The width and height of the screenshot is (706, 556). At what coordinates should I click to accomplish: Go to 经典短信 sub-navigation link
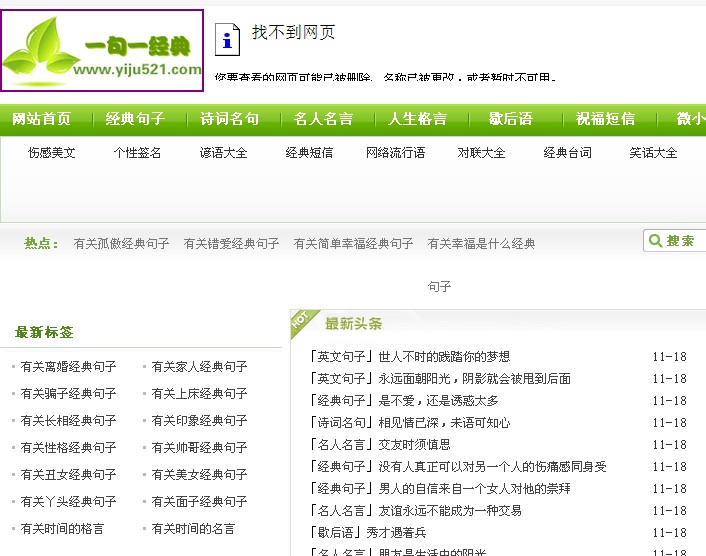coord(309,153)
